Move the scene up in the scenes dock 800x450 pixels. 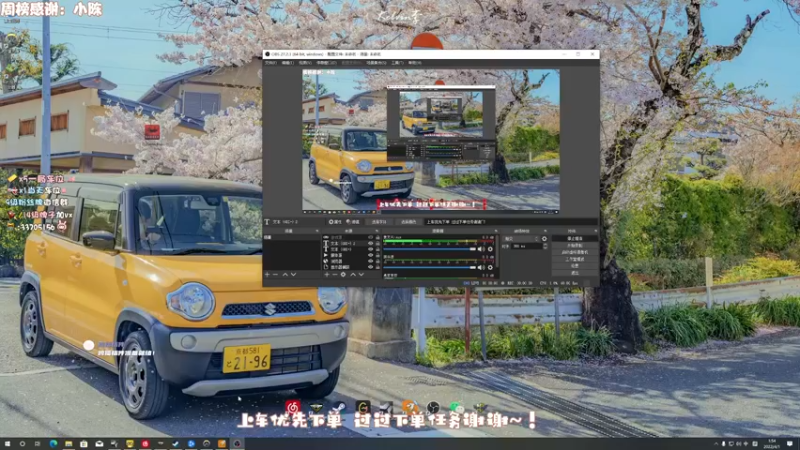(285, 274)
